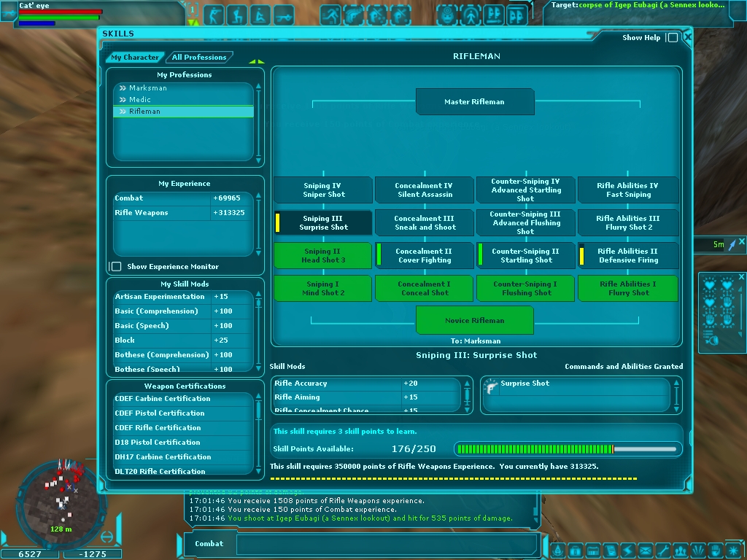Switch to the All Professions tab

pos(199,57)
